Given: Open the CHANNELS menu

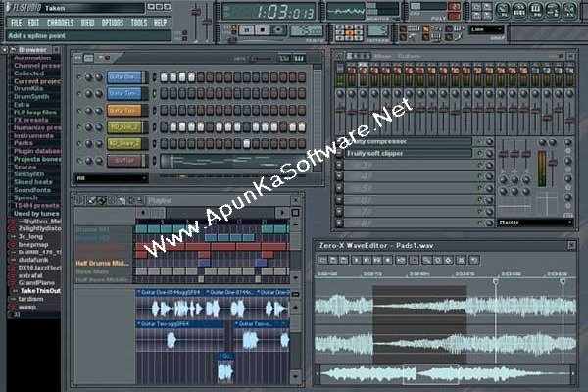Looking at the screenshot, I should click(x=61, y=23).
